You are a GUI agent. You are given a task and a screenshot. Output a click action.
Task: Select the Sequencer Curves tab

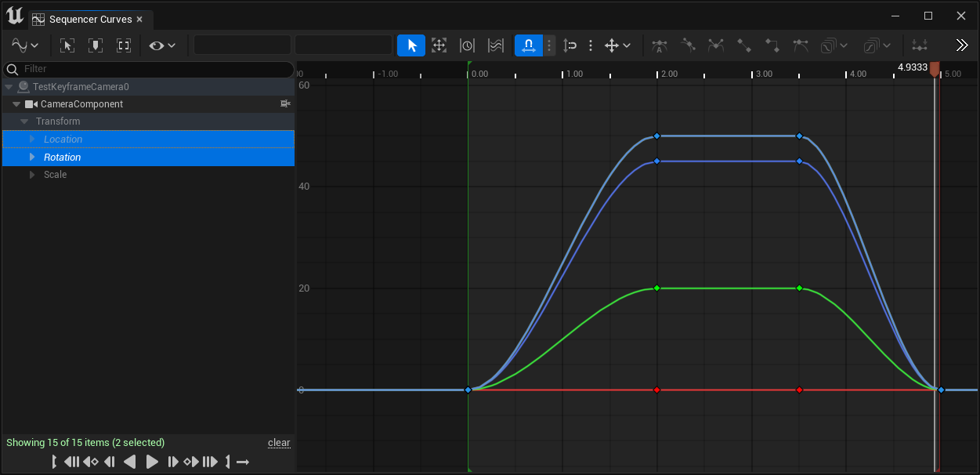point(90,20)
